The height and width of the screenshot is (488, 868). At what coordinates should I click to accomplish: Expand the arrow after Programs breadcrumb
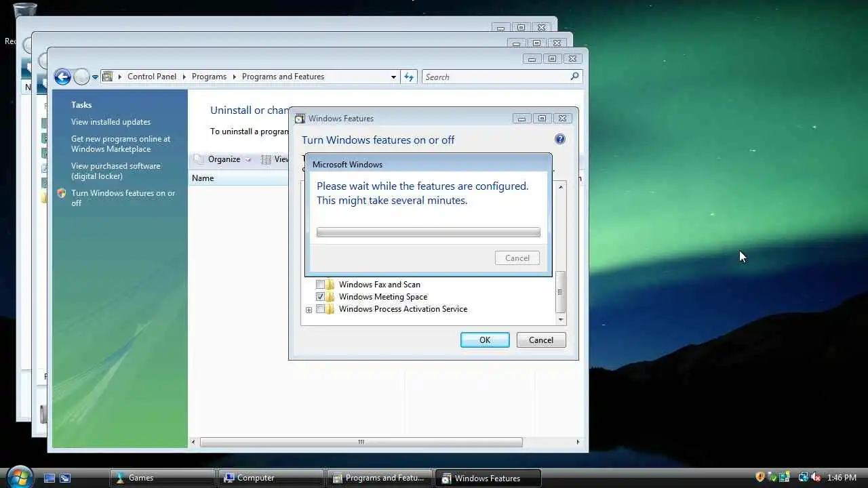[x=234, y=77]
